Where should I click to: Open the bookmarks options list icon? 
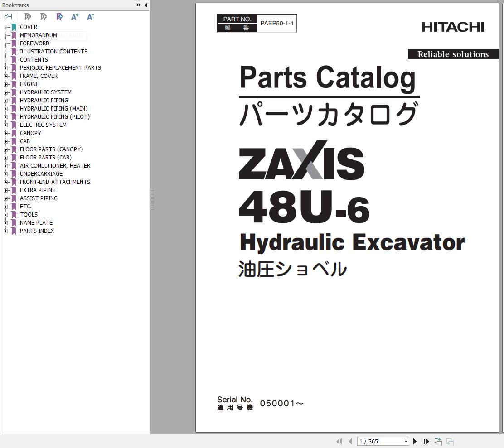tap(8, 16)
